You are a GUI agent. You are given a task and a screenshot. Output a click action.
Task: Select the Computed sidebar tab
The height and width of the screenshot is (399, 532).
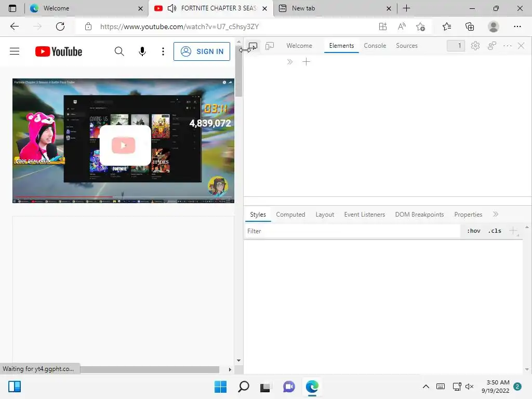[x=290, y=215]
